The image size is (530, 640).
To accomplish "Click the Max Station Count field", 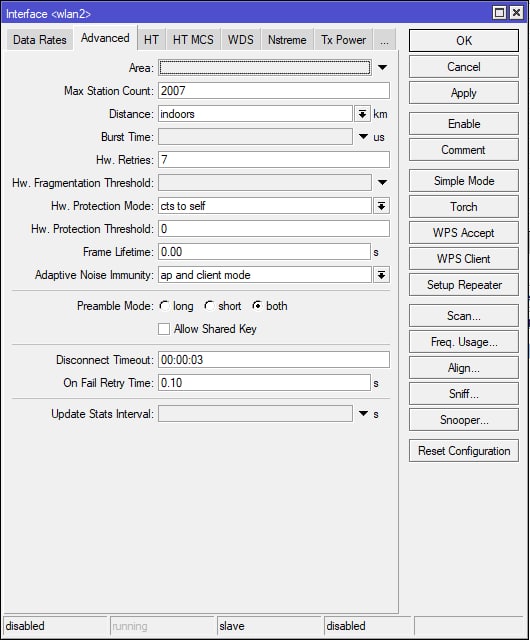I will [274, 91].
